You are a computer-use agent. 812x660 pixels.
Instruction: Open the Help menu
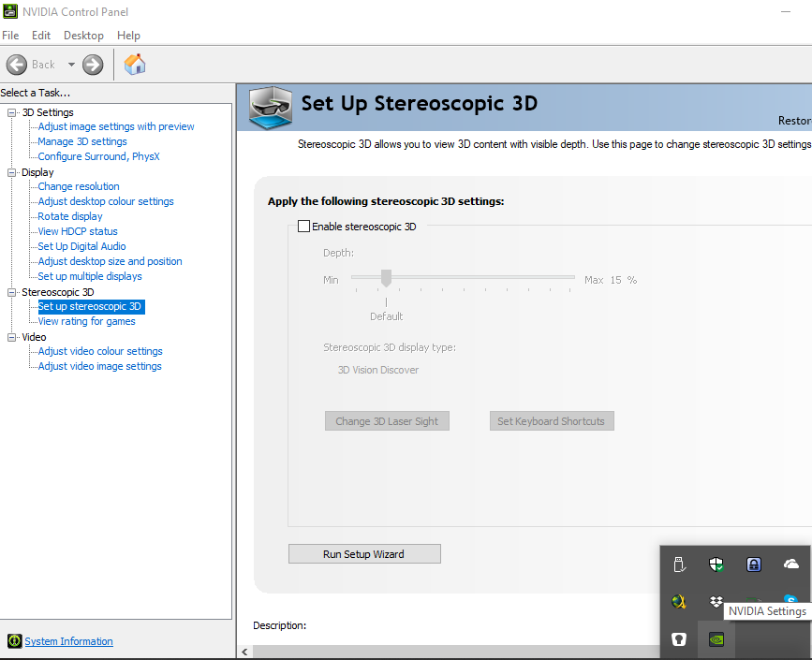point(128,36)
